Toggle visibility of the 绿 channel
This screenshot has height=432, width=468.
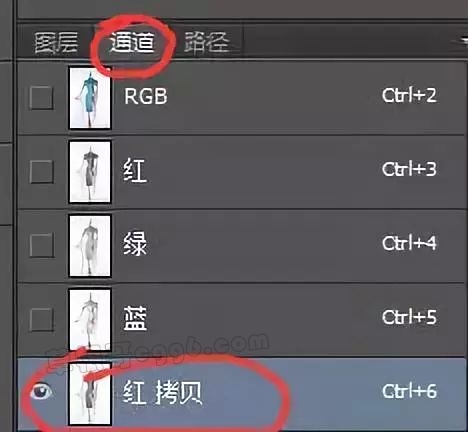pos(41,245)
